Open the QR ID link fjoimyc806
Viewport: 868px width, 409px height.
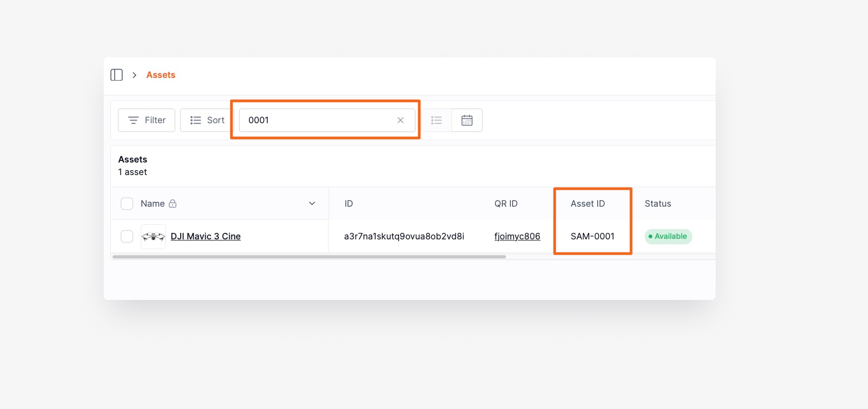click(x=518, y=236)
